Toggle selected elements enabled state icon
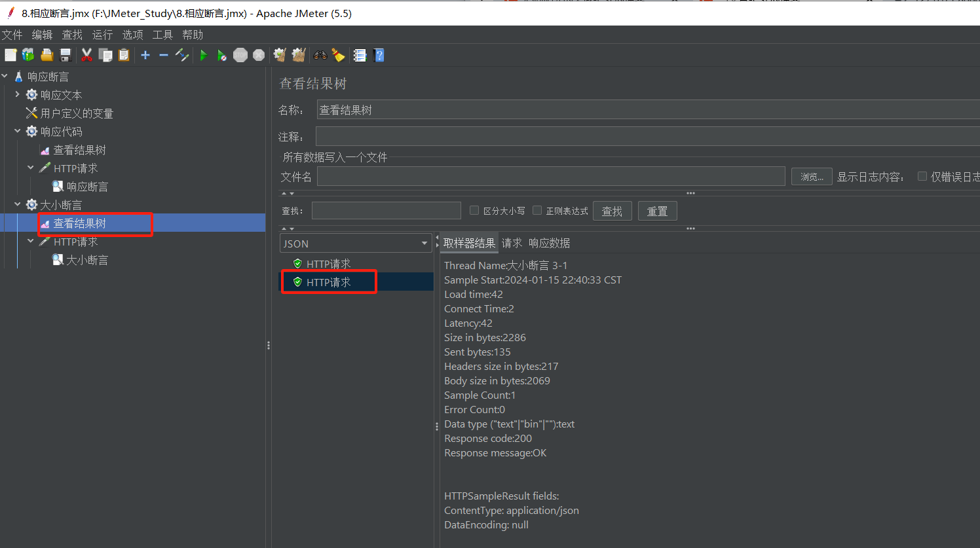The image size is (980, 548). 182,55
